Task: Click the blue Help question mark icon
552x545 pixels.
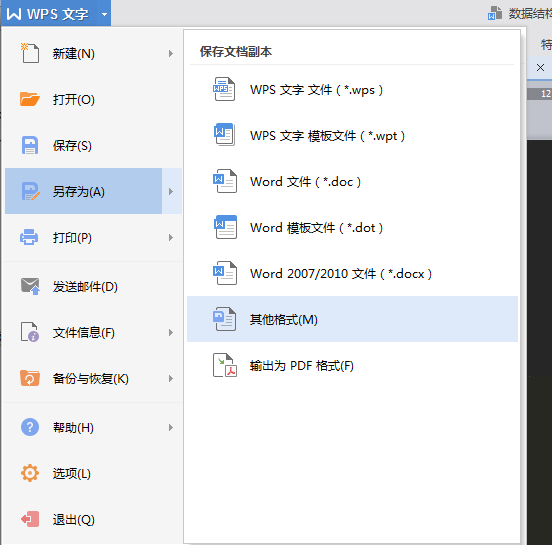Action: 30,427
